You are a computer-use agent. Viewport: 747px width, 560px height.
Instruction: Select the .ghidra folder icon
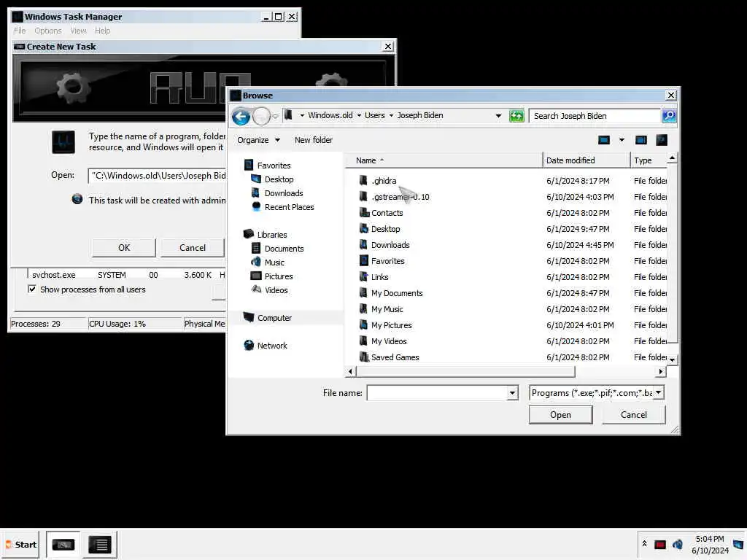pos(363,181)
